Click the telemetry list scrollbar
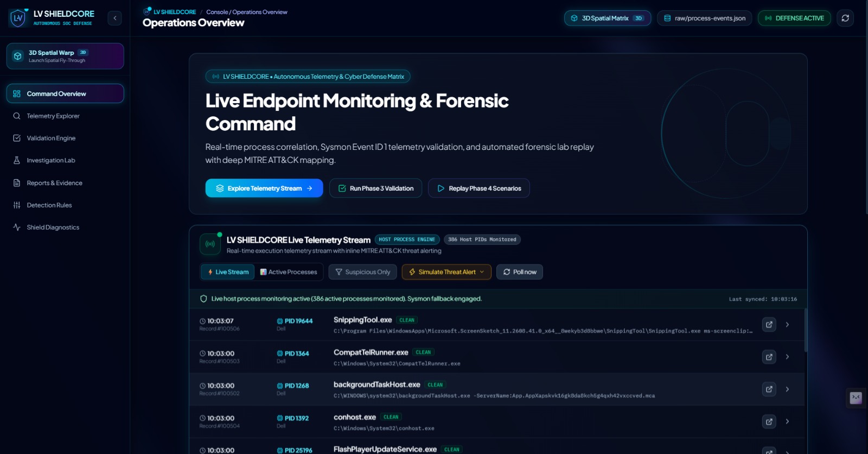The width and height of the screenshot is (868, 454). (x=806, y=331)
